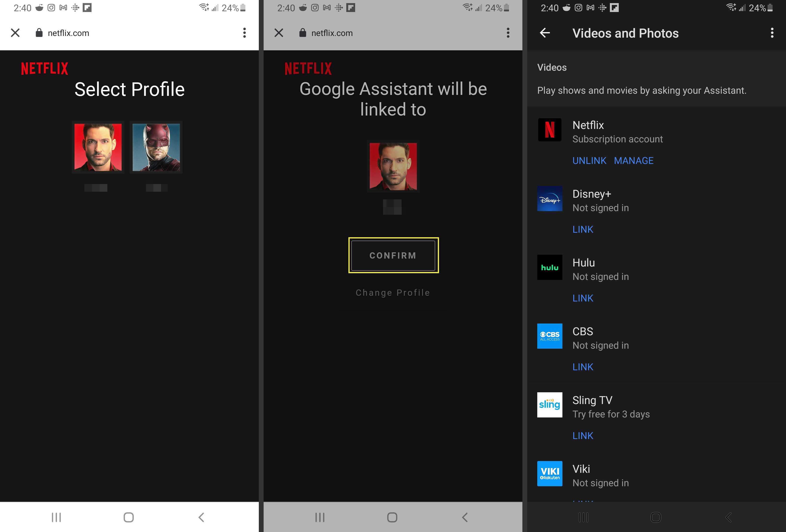Viewport: 786px width, 532px height.
Task: Manage the Netflix account
Action: pyautogui.click(x=633, y=161)
